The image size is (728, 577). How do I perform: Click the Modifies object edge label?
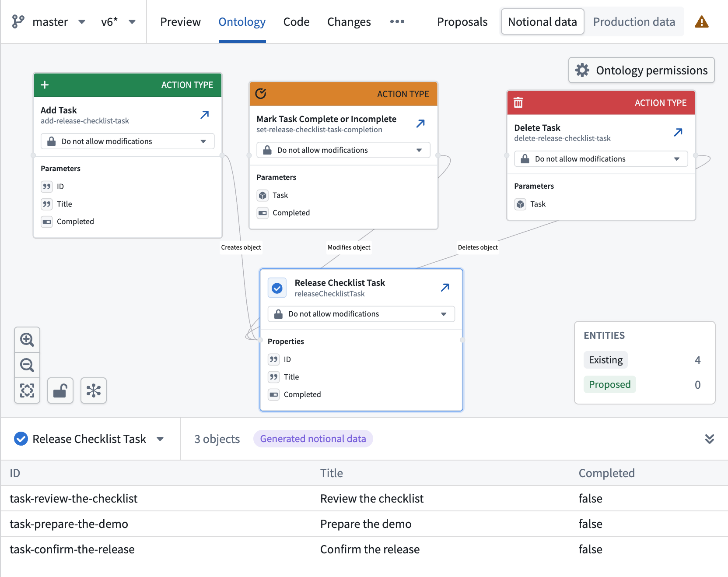pos(349,247)
